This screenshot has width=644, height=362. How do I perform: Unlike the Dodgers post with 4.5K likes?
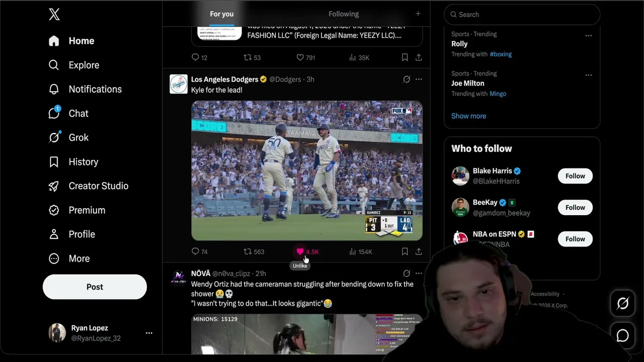tap(300, 251)
